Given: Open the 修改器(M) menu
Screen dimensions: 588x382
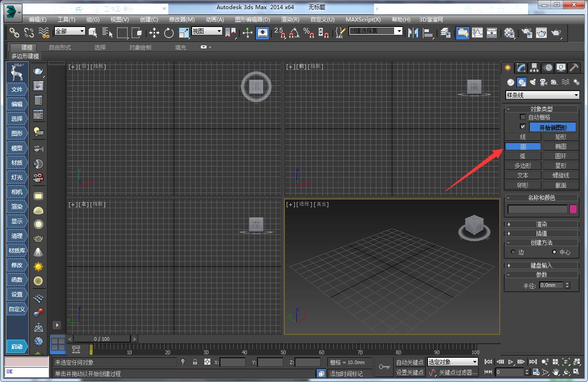Looking at the screenshot, I should 182,20.
